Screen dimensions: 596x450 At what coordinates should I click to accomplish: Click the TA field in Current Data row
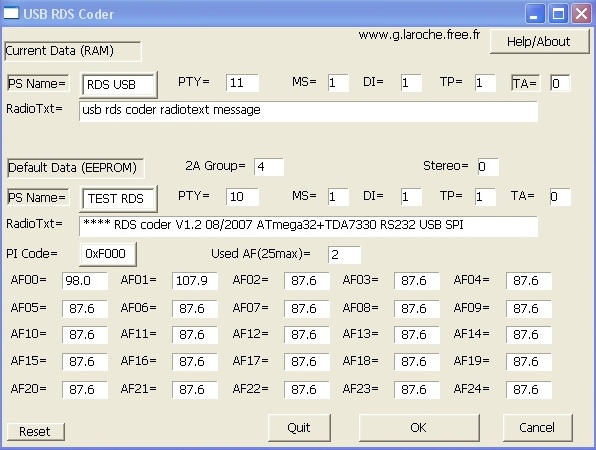(x=560, y=83)
